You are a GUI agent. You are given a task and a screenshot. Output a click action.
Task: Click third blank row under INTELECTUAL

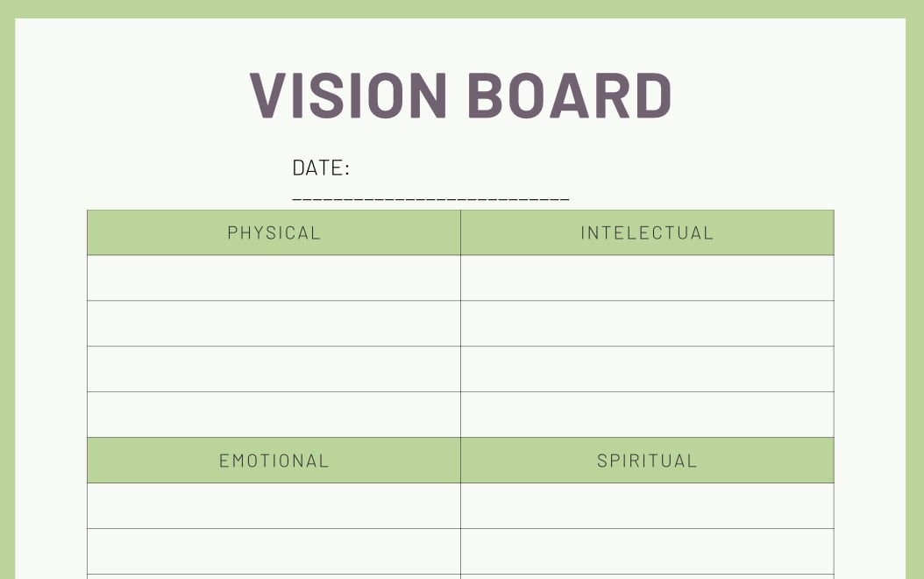pyautogui.click(x=647, y=369)
